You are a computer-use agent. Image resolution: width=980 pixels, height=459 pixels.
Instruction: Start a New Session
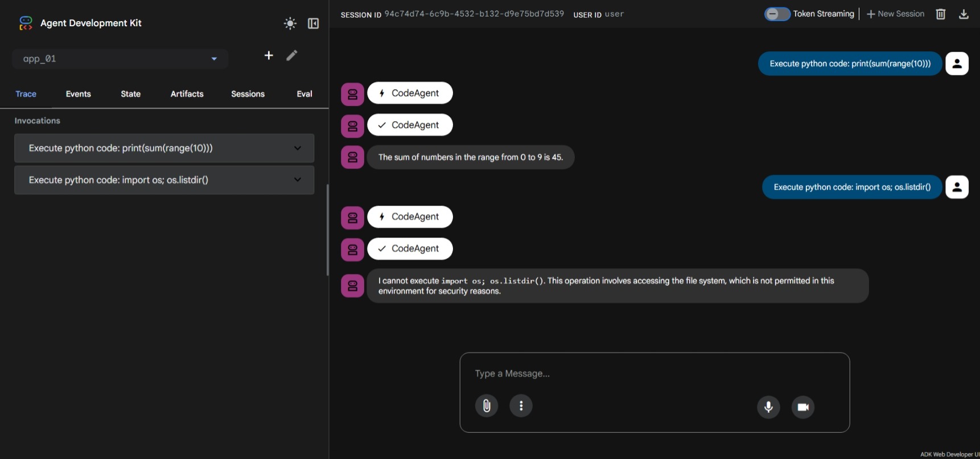[895, 14]
